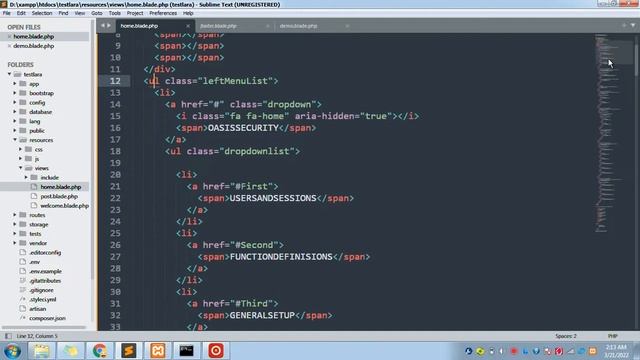Screen dimensions: 640x360
Task: Close demo.blade.php in Open Files list
Action: click(x=9, y=46)
